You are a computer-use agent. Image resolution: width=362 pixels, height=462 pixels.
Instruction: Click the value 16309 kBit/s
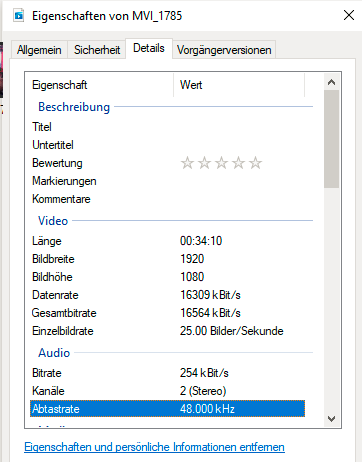pos(210,295)
